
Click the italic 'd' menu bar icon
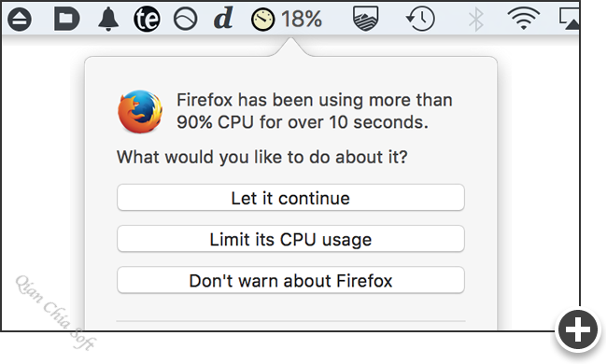pyautogui.click(x=223, y=18)
